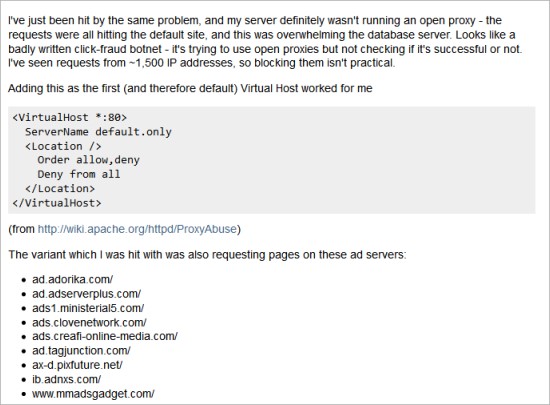Screen dimensions: 550x405
Task: Open the wiki.apache.org ProxyAbuse link
Action: coord(137,229)
